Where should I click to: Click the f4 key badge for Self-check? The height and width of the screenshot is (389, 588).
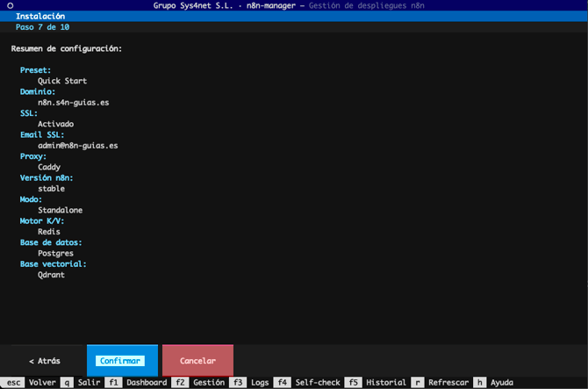[282, 383]
